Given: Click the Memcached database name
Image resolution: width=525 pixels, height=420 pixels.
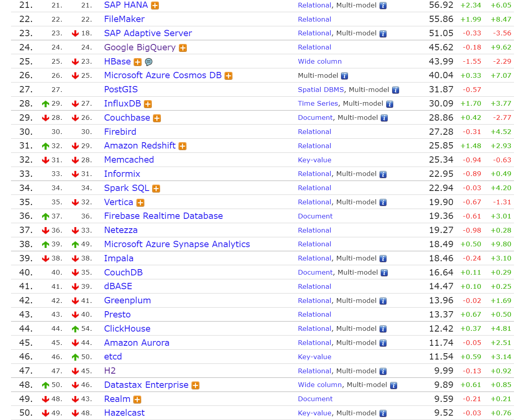Looking at the screenshot, I should 129,160.
